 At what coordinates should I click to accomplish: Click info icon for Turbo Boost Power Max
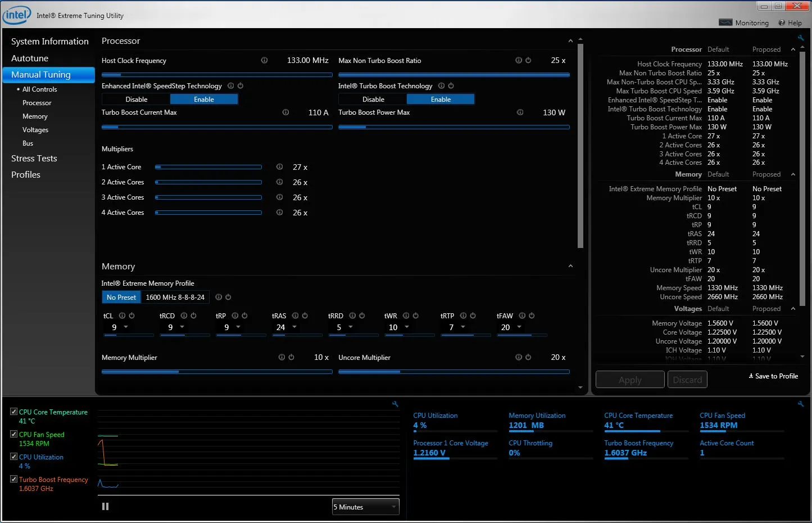point(520,112)
